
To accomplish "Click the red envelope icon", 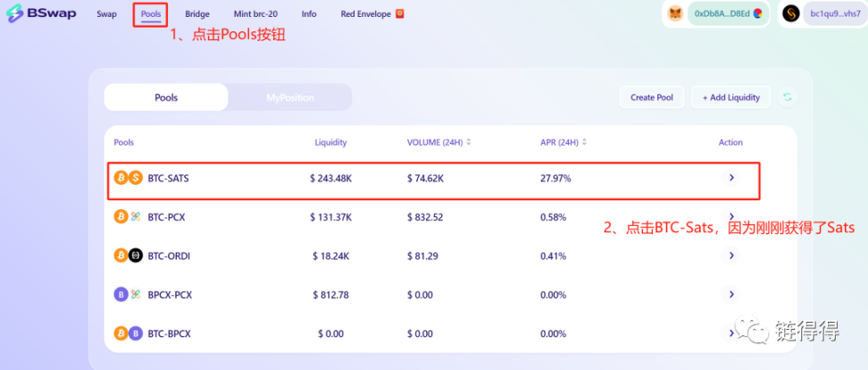I will [x=400, y=13].
